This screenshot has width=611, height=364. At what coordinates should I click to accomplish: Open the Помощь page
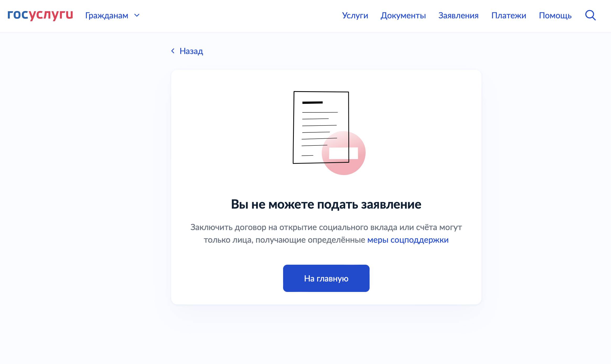(x=555, y=15)
